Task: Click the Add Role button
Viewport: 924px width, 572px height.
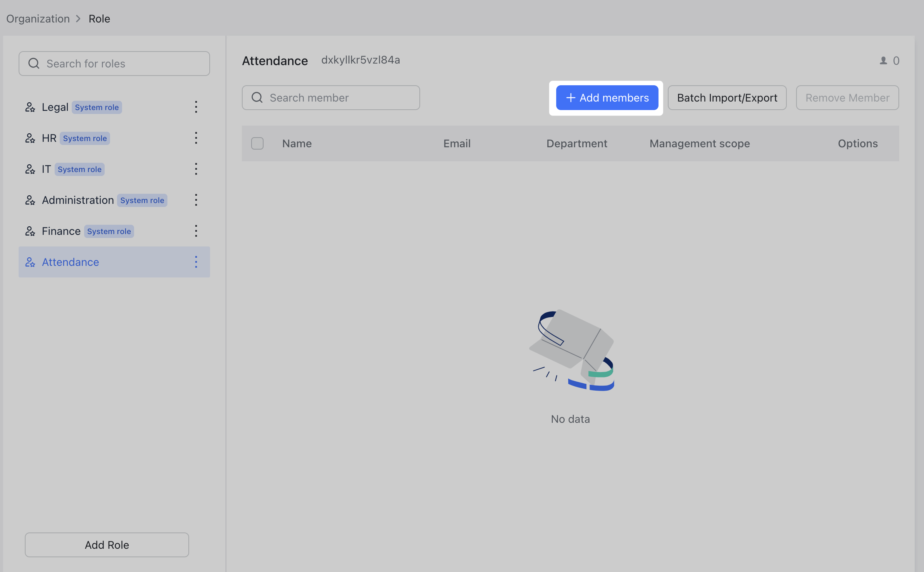Action: click(x=107, y=545)
